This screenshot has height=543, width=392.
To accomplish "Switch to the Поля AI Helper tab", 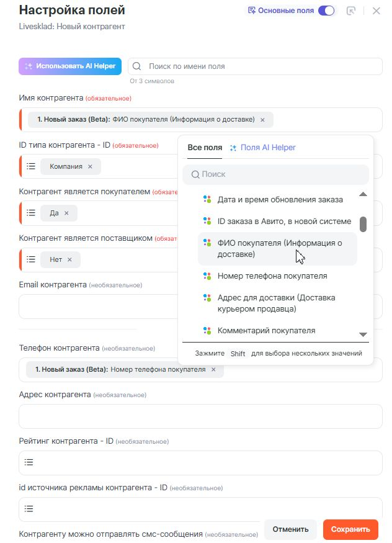I will pyautogui.click(x=262, y=148).
